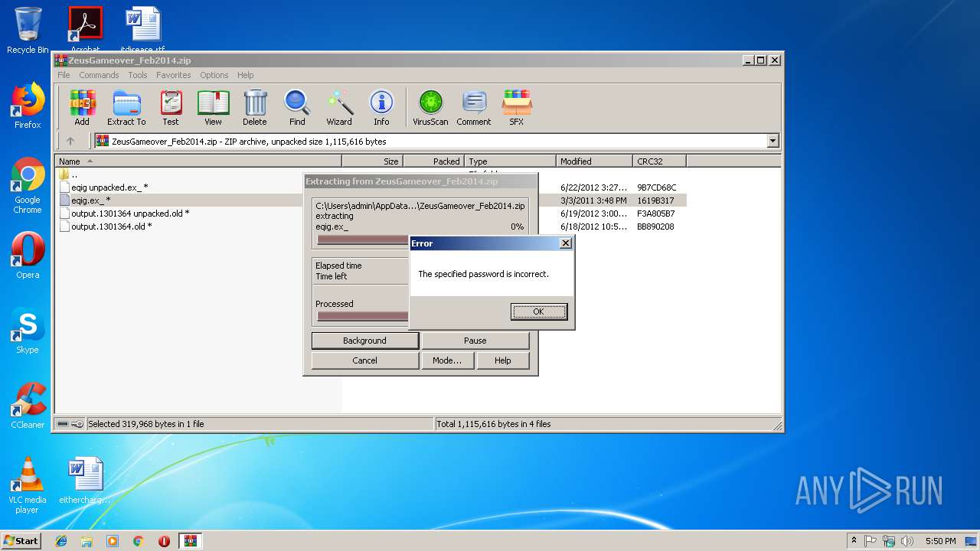This screenshot has width=980, height=551.
Task: Click the Windows Media Player taskbar icon
Action: [x=113, y=541]
